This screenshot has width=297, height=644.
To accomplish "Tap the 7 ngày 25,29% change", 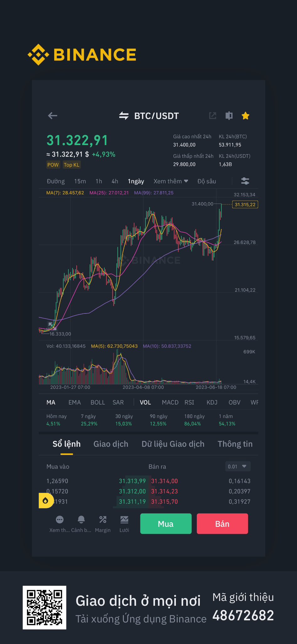I will 89,420.
